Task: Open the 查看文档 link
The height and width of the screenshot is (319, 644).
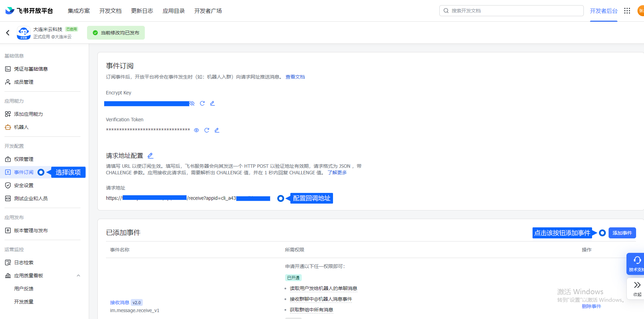Action: tap(295, 77)
